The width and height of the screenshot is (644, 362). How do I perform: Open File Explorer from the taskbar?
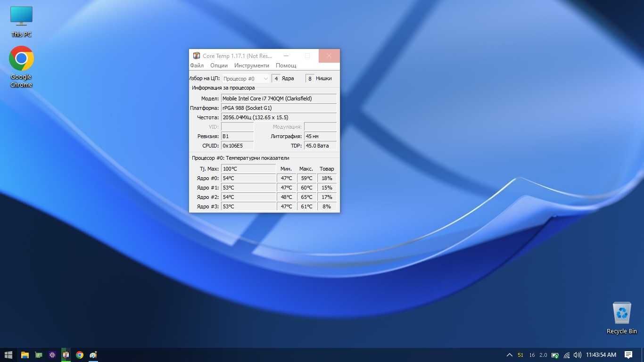click(x=25, y=355)
